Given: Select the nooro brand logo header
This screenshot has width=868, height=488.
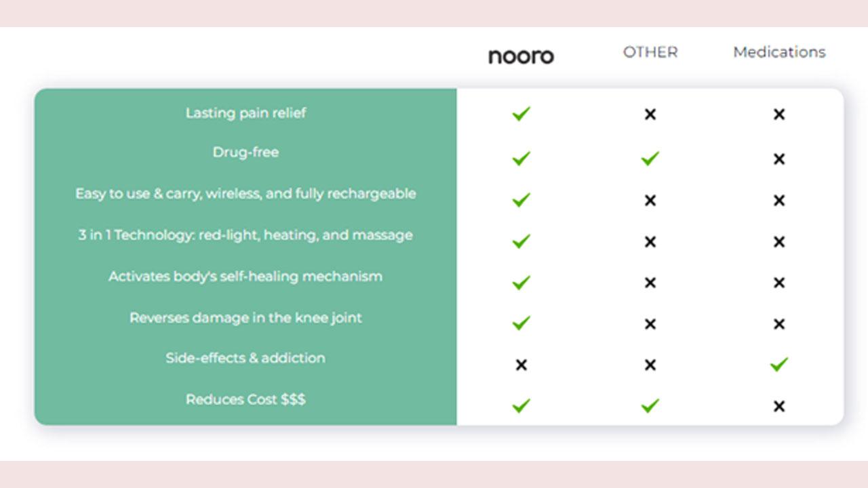Looking at the screenshot, I should click(x=521, y=56).
